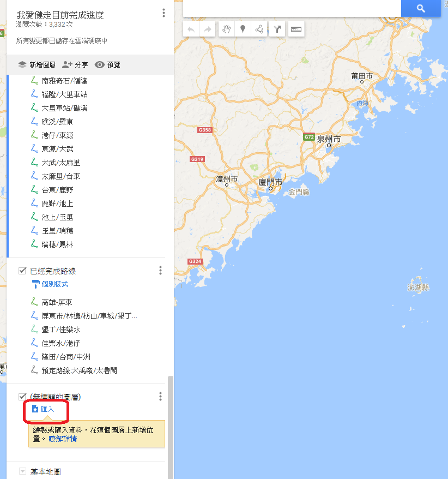
Task: Click the route icon beside 東源/大武
Action: click(34, 149)
